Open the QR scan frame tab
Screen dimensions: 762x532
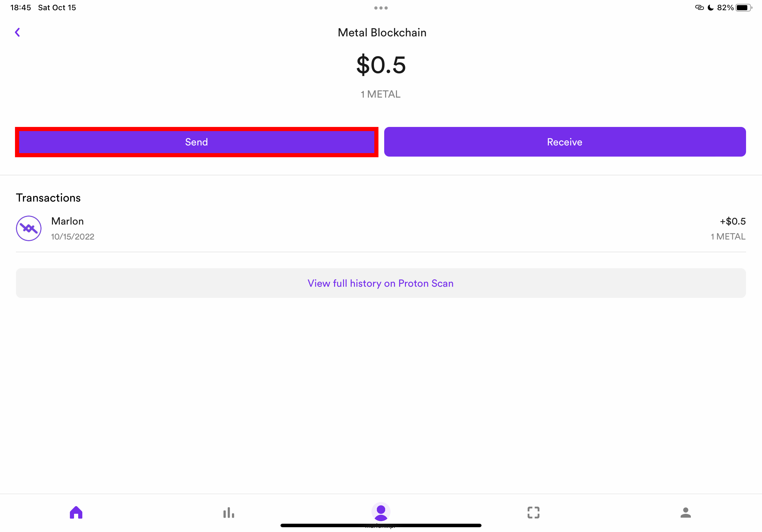tap(533, 513)
